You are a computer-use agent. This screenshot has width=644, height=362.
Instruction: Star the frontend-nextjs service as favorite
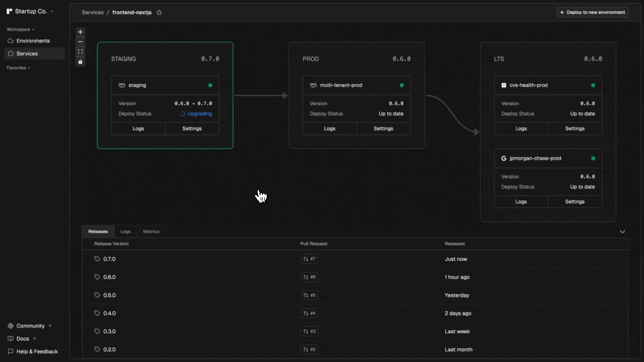pos(159,13)
